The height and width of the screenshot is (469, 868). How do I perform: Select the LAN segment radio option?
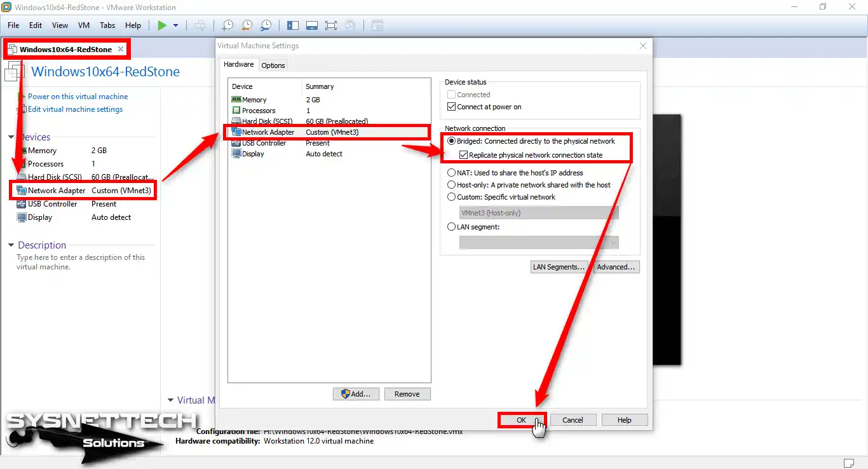coord(452,227)
